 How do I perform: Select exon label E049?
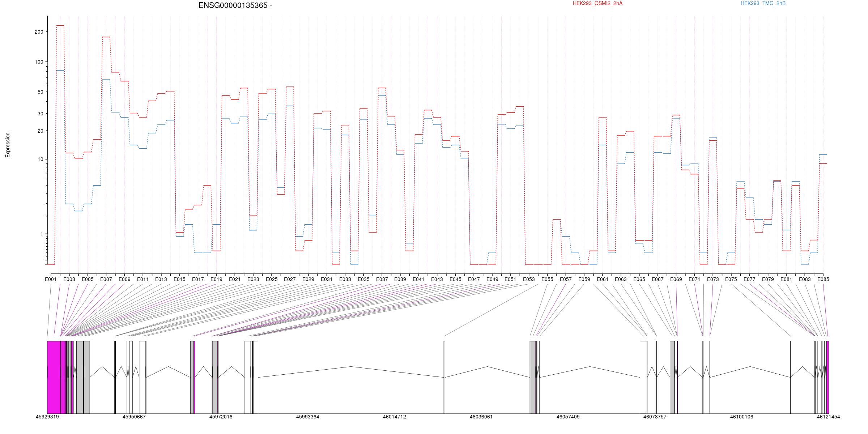click(x=492, y=279)
